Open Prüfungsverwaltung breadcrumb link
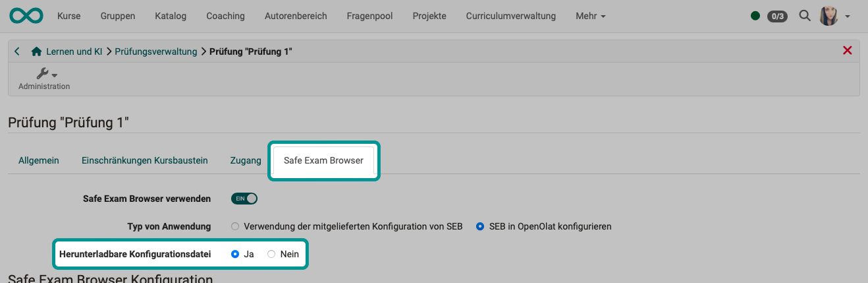 [x=155, y=51]
